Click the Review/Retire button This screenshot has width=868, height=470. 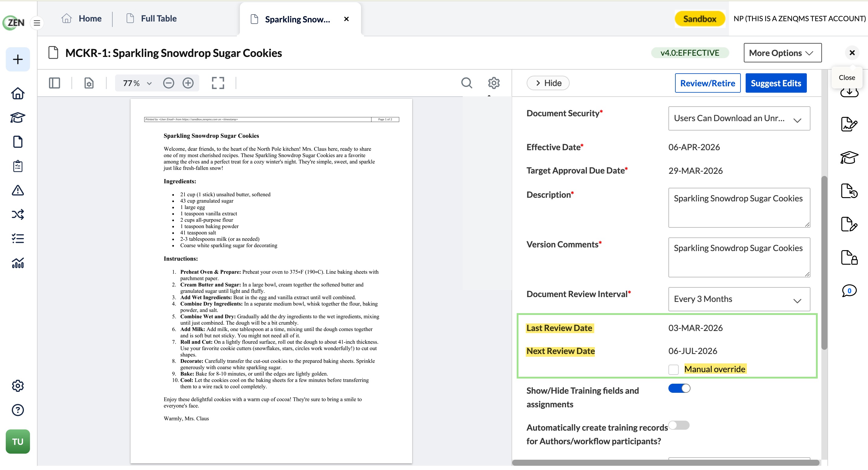pos(707,83)
